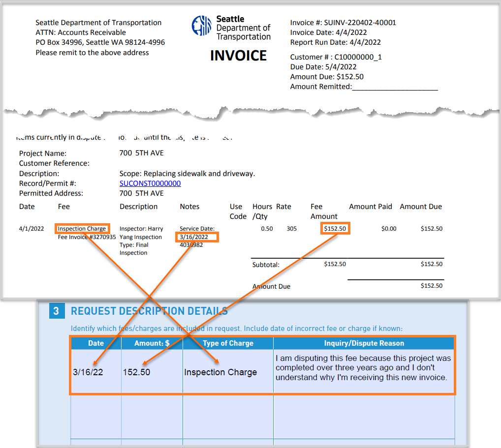Click the blue Date header in form table
This screenshot has height=448, width=501.
96,343
